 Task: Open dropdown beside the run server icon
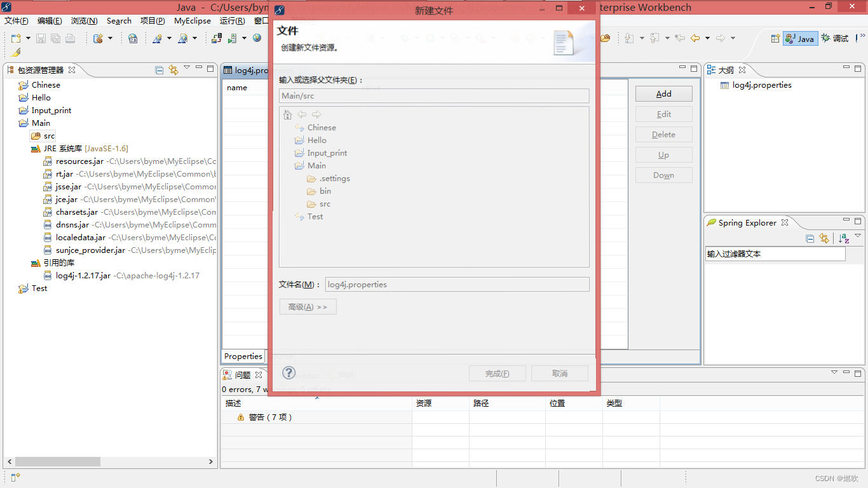244,39
